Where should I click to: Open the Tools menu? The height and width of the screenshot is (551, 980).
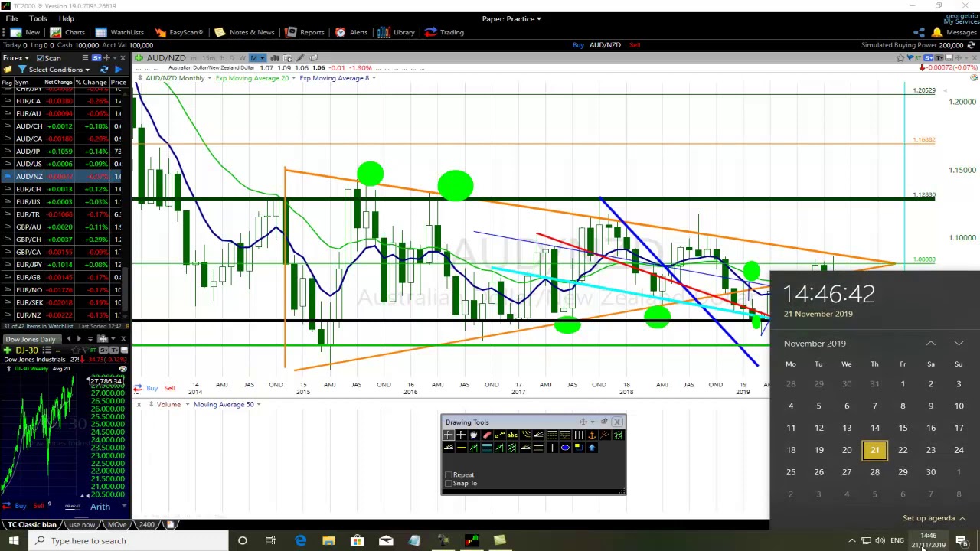click(38, 18)
